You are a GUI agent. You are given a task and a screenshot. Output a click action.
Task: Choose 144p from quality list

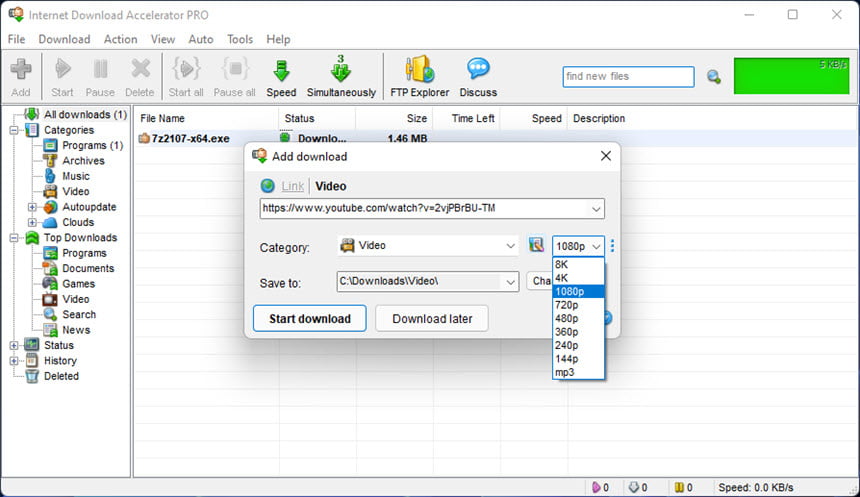click(578, 359)
